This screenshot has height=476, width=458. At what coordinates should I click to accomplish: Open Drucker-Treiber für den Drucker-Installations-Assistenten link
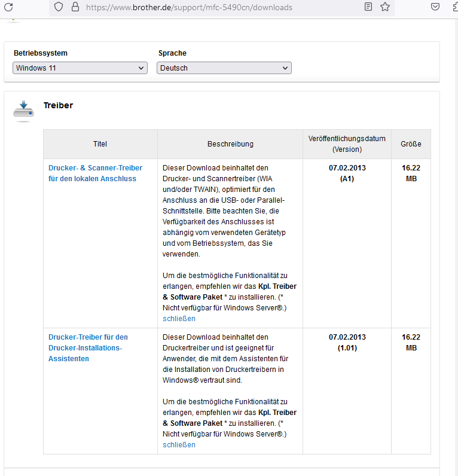[x=88, y=348]
